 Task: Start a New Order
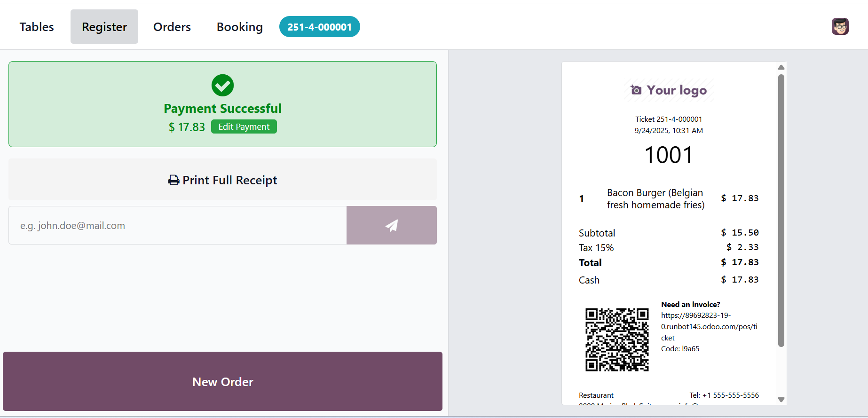click(x=222, y=381)
